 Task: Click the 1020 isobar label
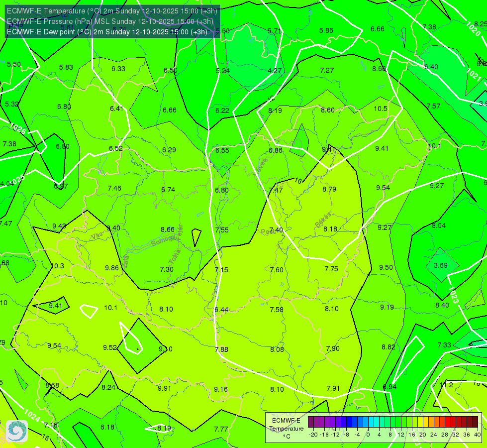point(474,28)
